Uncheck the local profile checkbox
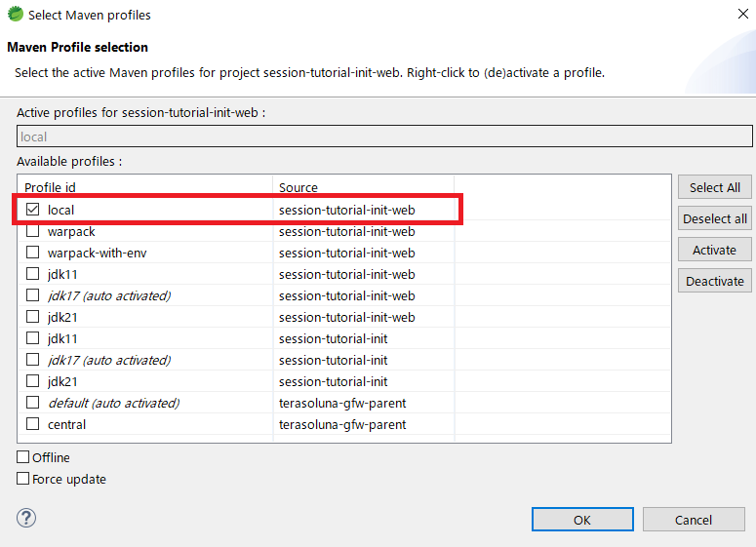 tap(33, 210)
